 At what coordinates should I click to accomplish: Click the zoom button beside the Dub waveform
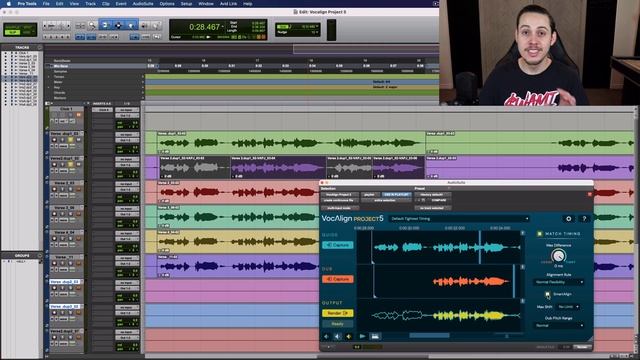[522, 267]
